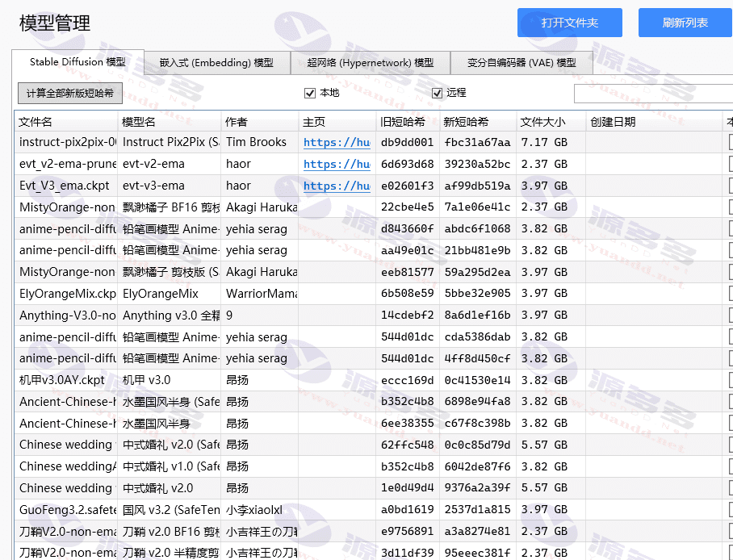733x560 pixels.
Task: Click author cell 小李xiaolxl
Action: 260,509
